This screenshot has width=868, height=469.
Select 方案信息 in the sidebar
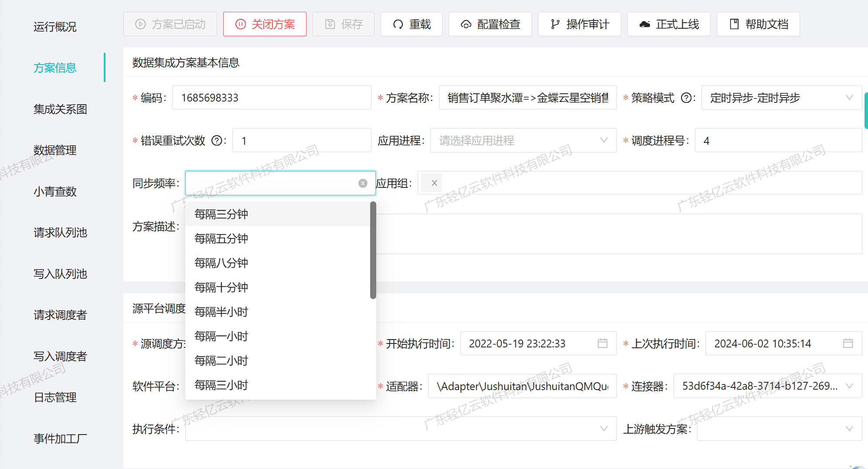click(x=55, y=68)
